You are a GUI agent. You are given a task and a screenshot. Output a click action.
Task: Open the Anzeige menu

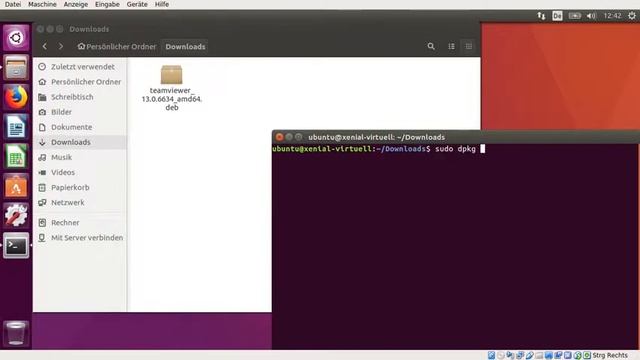[x=76, y=4]
